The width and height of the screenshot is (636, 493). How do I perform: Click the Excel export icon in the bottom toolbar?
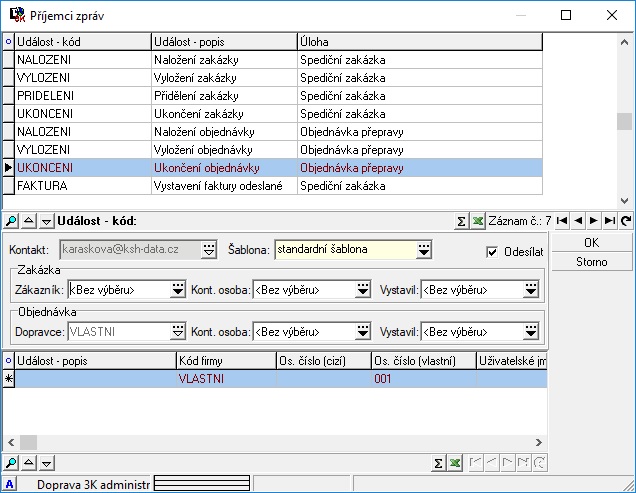click(455, 463)
